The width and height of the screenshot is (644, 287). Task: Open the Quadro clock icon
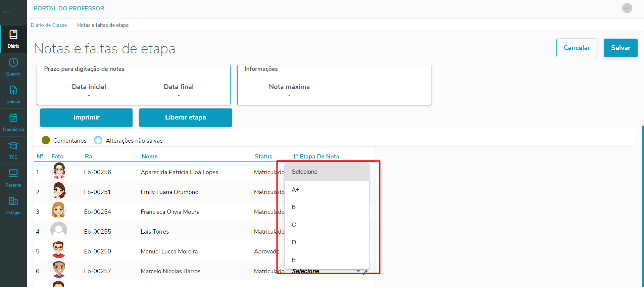[13, 62]
